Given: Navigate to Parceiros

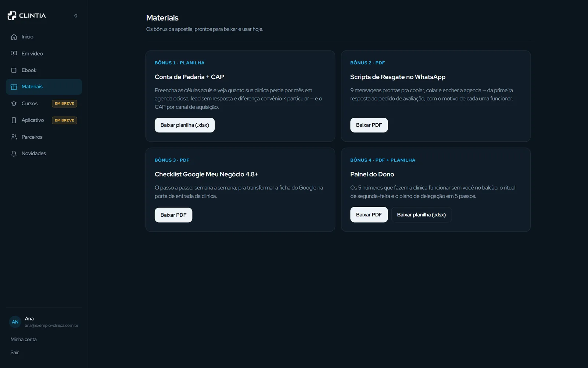Looking at the screenshot, I should [x=44, y=137].
